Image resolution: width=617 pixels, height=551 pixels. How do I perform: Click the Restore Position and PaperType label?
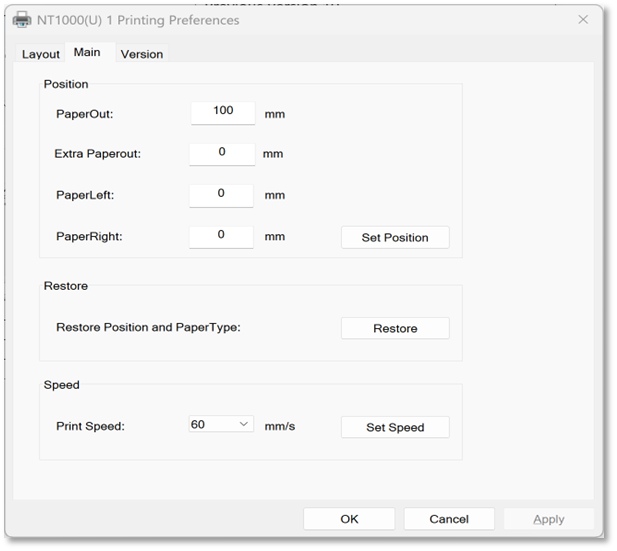click(x=148, y=327)
